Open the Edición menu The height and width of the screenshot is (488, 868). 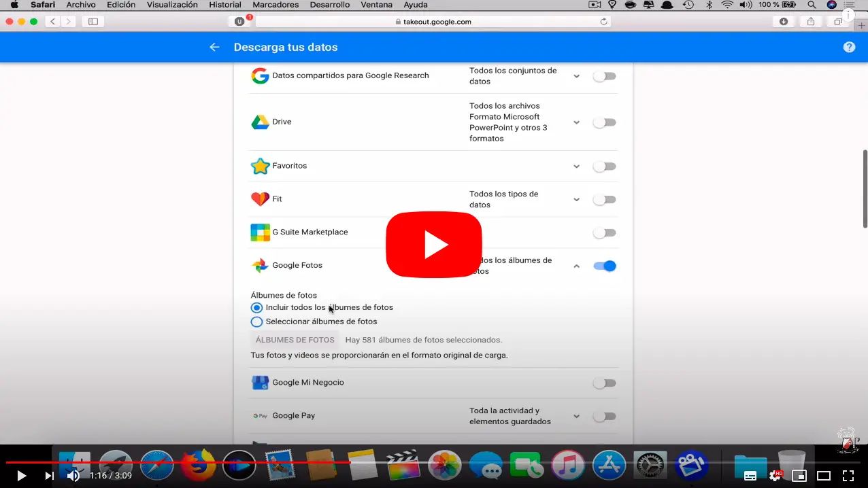tap(121, 5)
